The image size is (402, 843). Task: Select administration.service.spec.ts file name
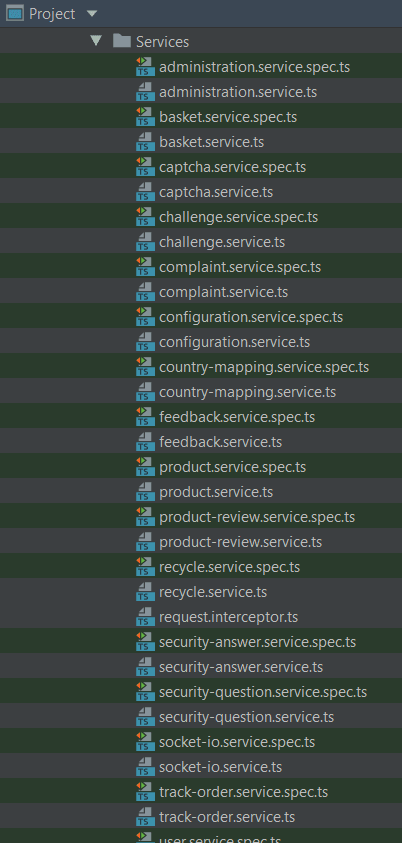(x=254, y=67)
